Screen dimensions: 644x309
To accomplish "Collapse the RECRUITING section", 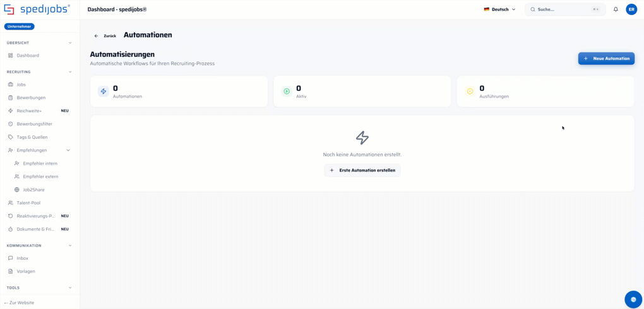I will [70, 72].
